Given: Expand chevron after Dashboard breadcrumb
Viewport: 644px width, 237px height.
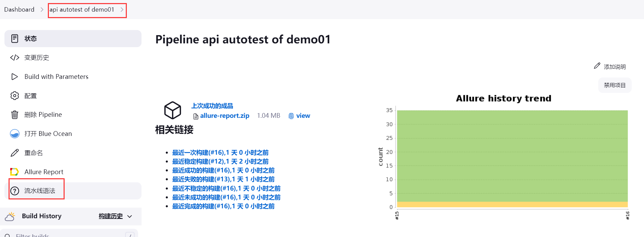Looking at the screenshot, I should 42,10.
